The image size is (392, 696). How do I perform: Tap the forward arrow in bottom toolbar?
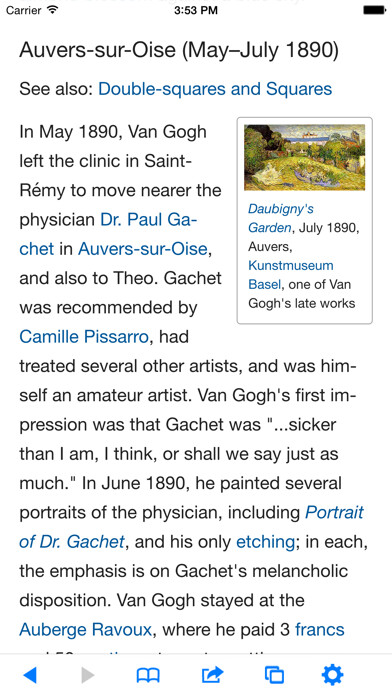click(88, 675)
